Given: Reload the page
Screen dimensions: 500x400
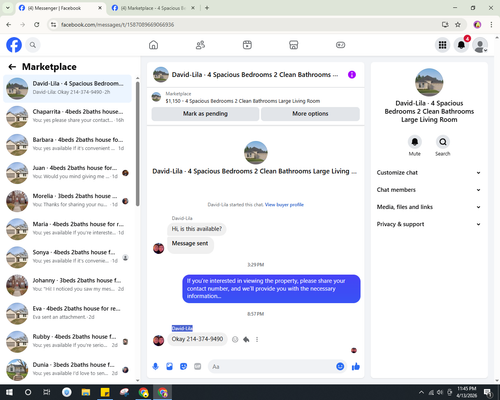Looking at the screenshot, I should click(37, 24).
